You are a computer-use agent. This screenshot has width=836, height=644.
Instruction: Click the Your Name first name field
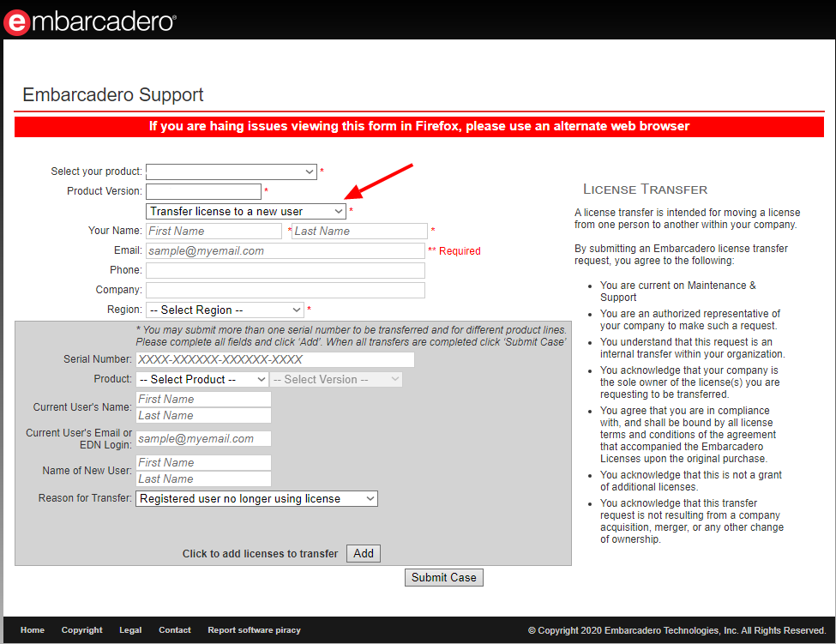(214, 231)
